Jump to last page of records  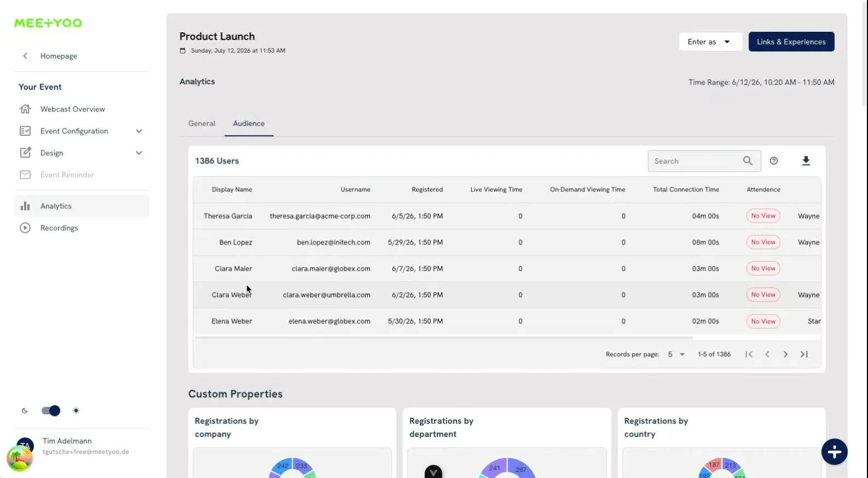(804, 354)
